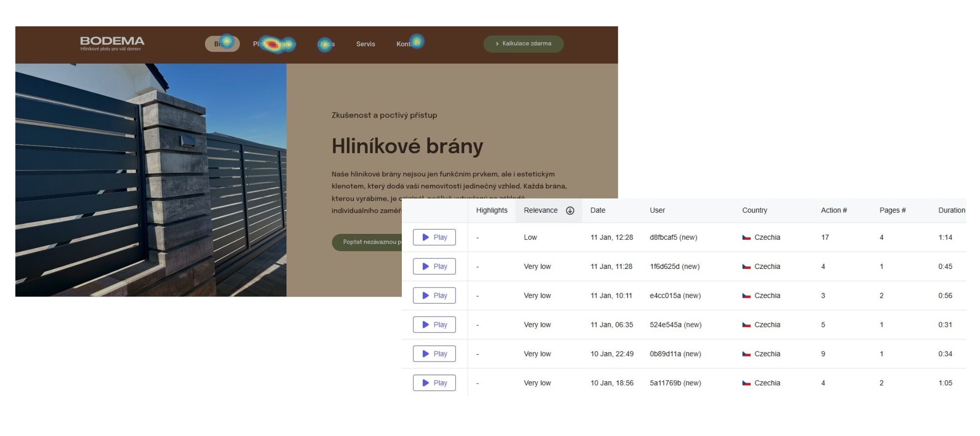Play the 10 Jan 18:56 session

click(434, 382)
